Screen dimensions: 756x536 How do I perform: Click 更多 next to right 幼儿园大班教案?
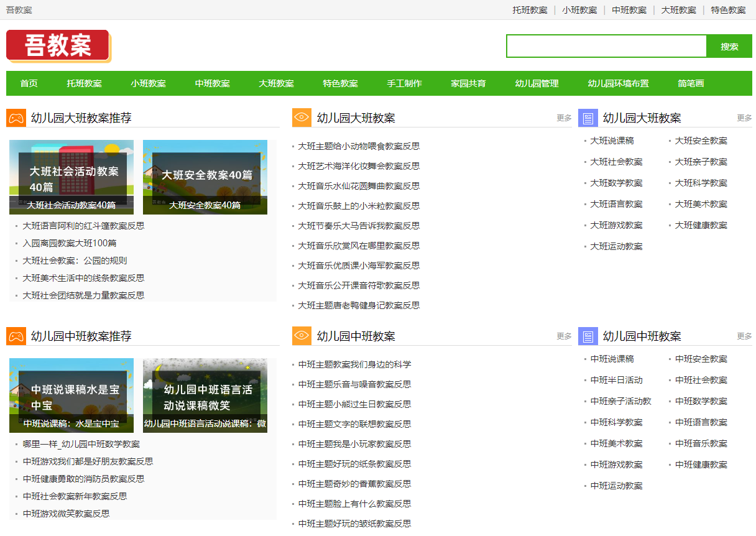tap(744, 118)
